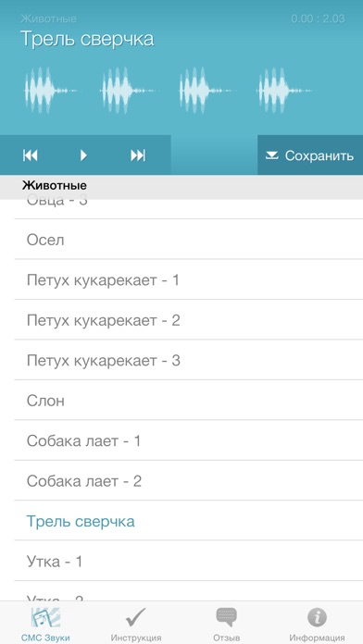Choose Петух кукарекает - 1 sound
Screen dimensions: 363x644
pos(189,279)
